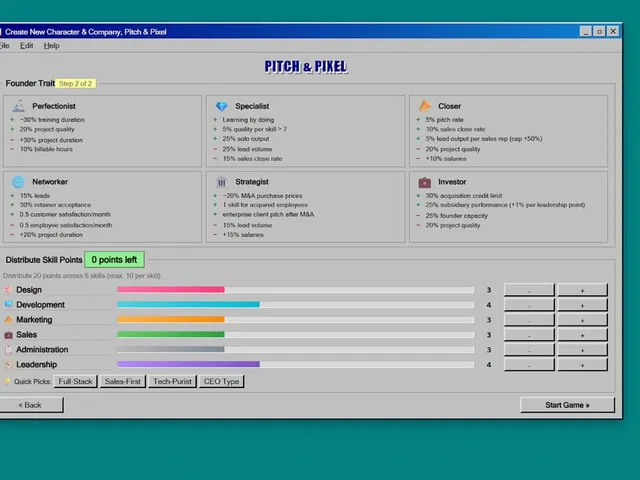Image resolution: width=640 pixels, height=480 pixels.
Task: Click the Design skill icon
Action: click(8, 290)
